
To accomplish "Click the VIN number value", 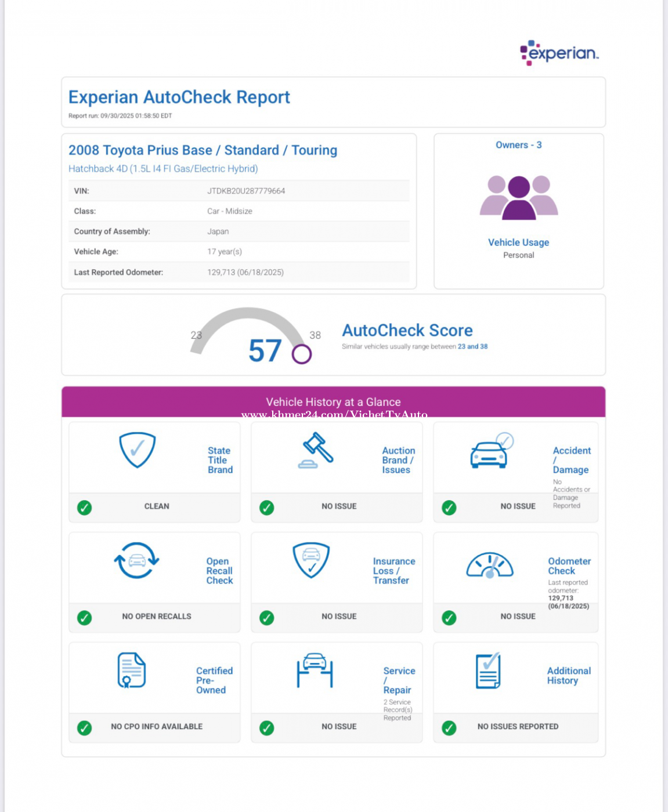I will [x=246, y=191].
